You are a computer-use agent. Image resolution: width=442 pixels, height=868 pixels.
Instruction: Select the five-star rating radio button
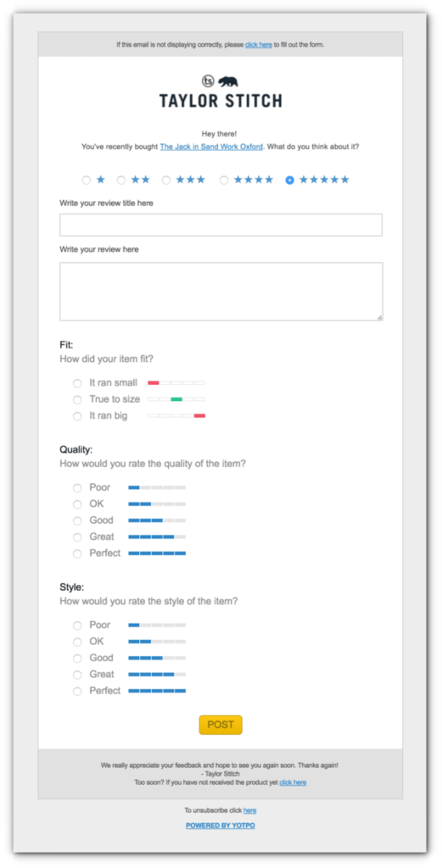click(289, 180)
